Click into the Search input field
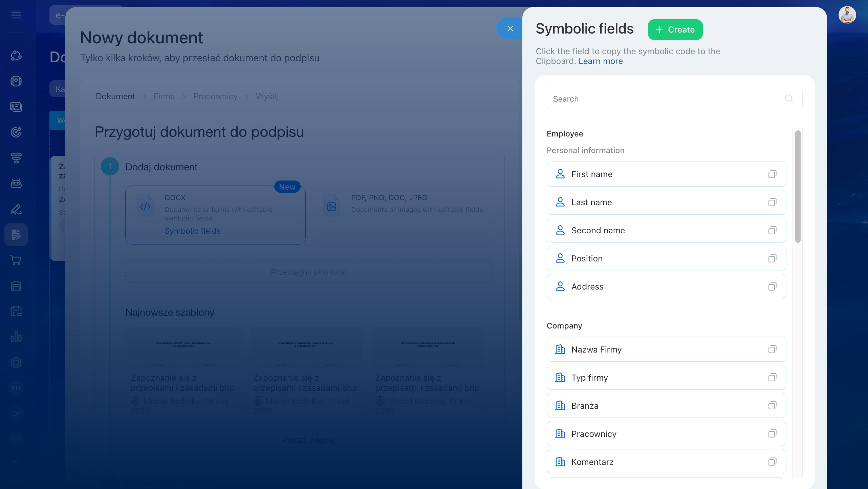This screenshot has height=489, width=868. [664, 99]
